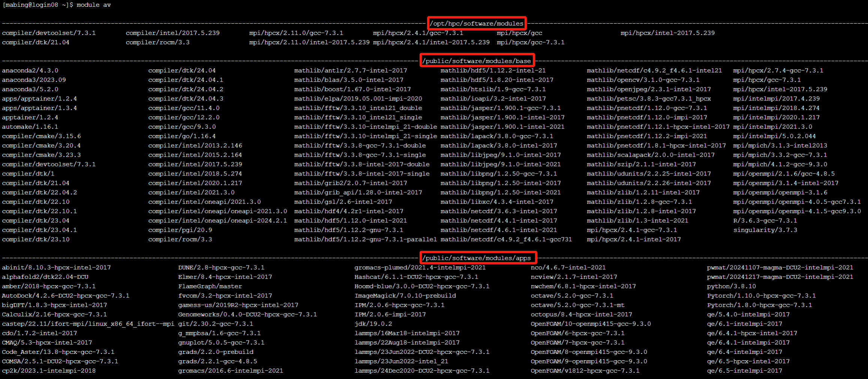Viewport: 868px width, 379px height.
Task: Click the 'module av' command text
Action: click(93, 5)
